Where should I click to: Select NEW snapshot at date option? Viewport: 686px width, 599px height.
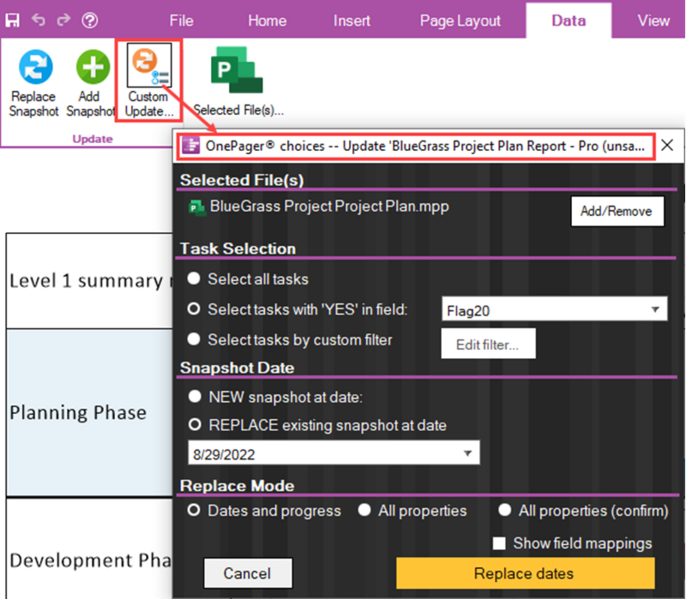click(195, 396)
